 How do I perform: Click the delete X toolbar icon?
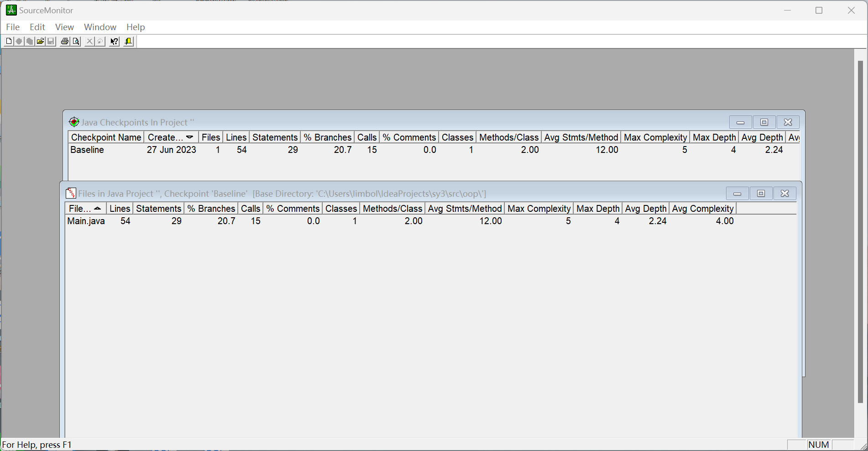point(89,42)
